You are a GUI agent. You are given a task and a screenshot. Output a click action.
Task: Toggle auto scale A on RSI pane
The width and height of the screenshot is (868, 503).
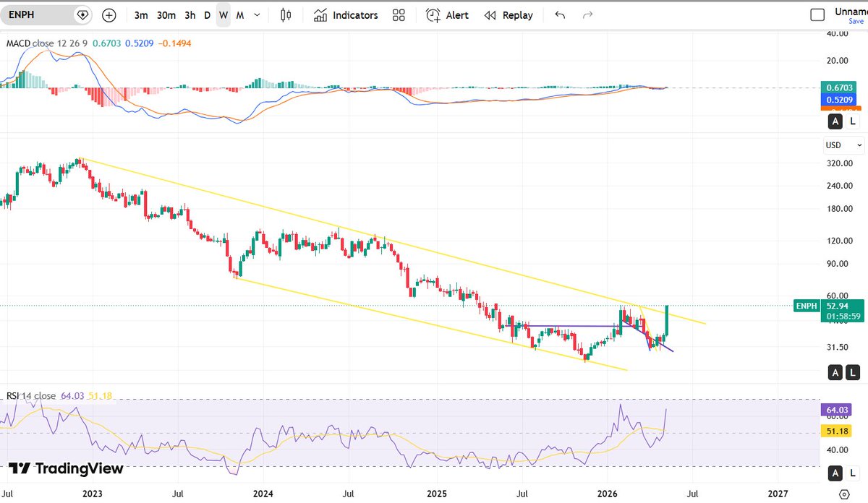[835, 473]
